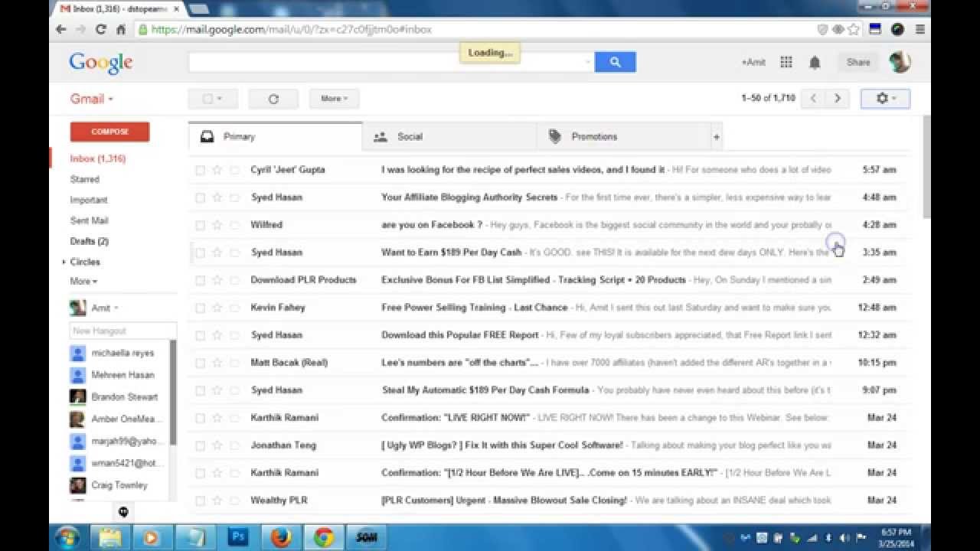Open the Sent Mail folder
The width and height of the screenshot is (980, 551).
pyautogui.click(x=89, y=220)
